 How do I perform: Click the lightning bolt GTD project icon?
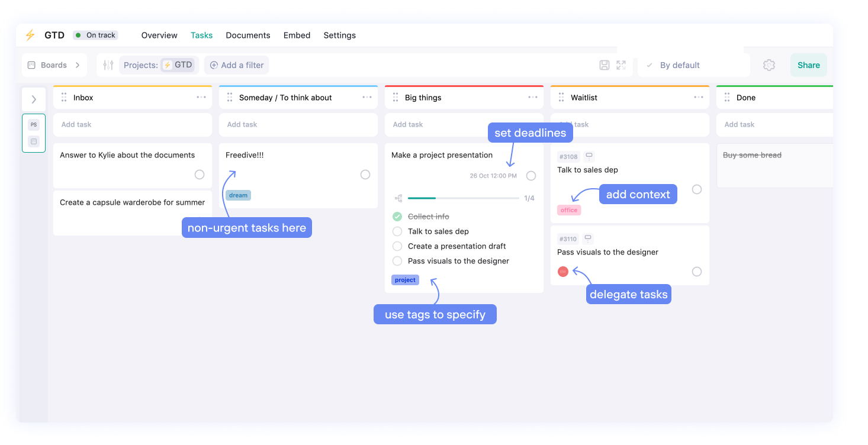pyautogui.click(x=168, y=65)
